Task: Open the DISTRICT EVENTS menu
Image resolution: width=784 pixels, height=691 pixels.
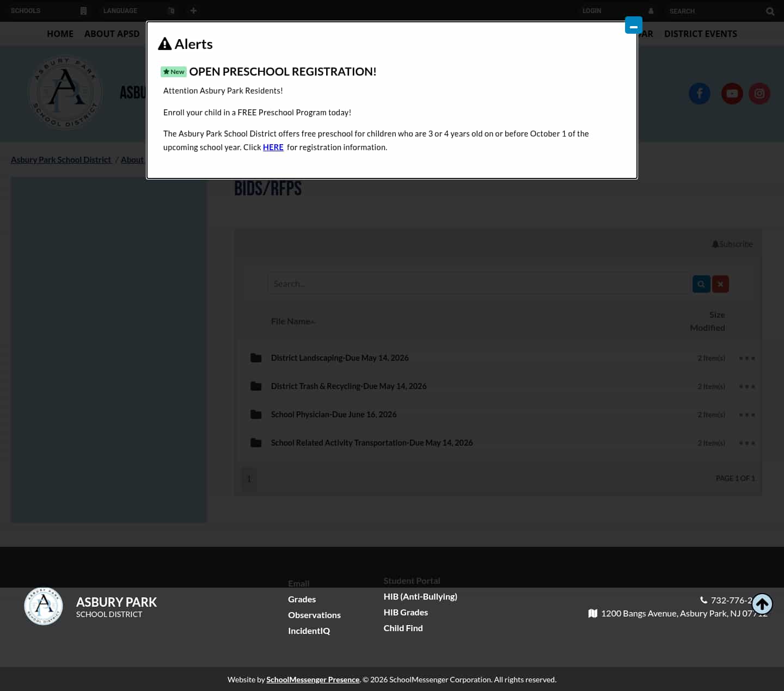Action: [701, 34]
